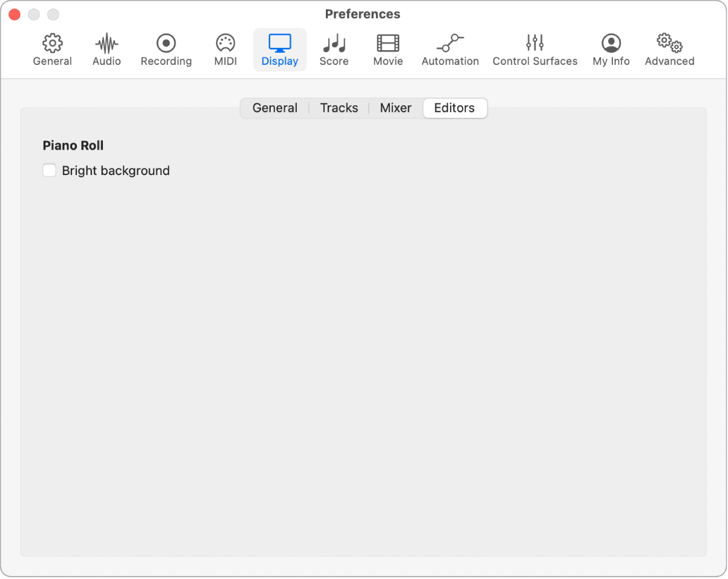Open Automation preferences icon

coord(450,43)
